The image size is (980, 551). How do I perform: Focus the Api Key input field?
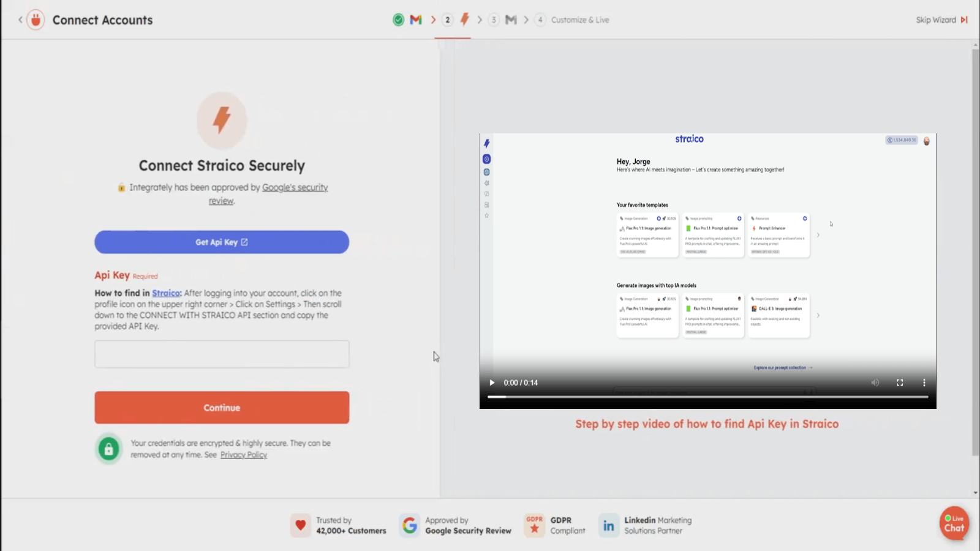(222, 354)
